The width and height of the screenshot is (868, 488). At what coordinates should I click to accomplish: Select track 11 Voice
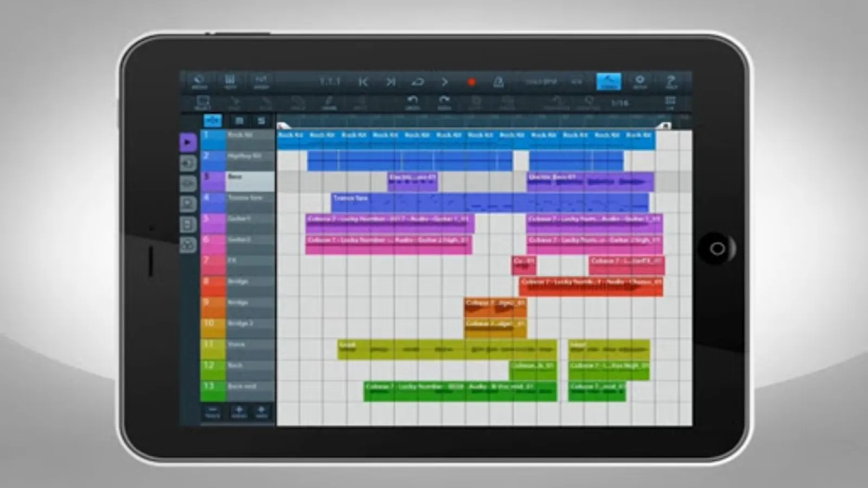[250, 350]
